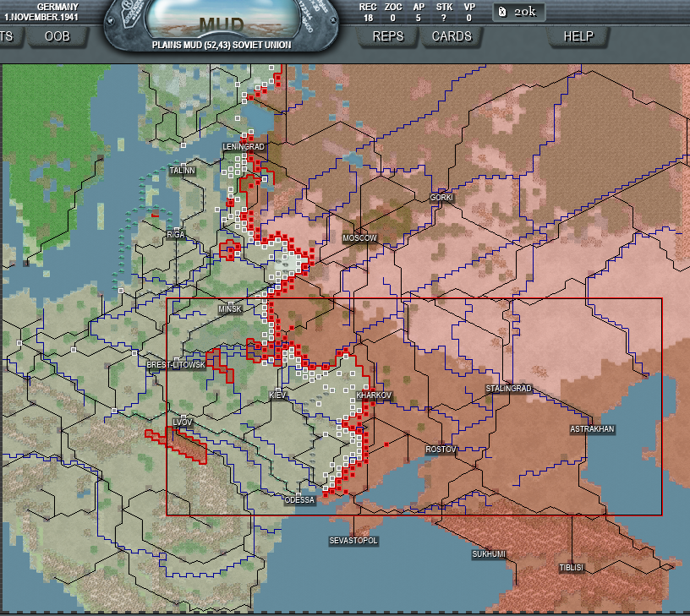This screenshot has height=616, width=690.
Task: Select the Astrakhan city label
Action: [592, 429]
